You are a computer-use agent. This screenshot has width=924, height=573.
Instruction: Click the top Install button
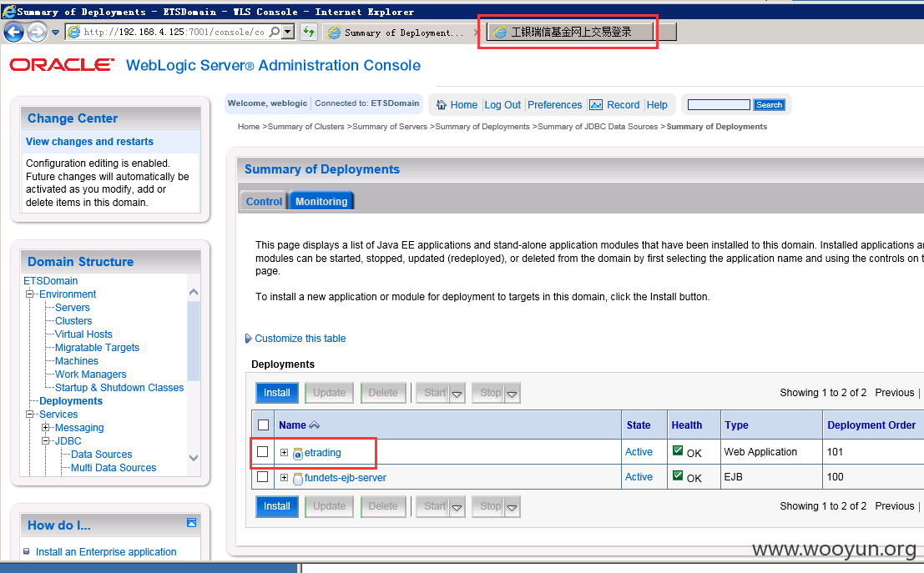[x=277, y=393]
